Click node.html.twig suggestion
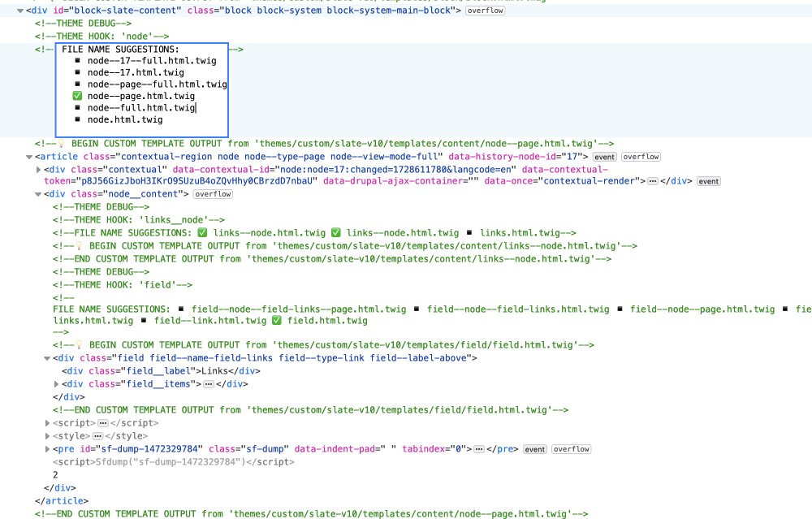The height and width of the screenshot is (519, 812). click(x=125, y=119)
